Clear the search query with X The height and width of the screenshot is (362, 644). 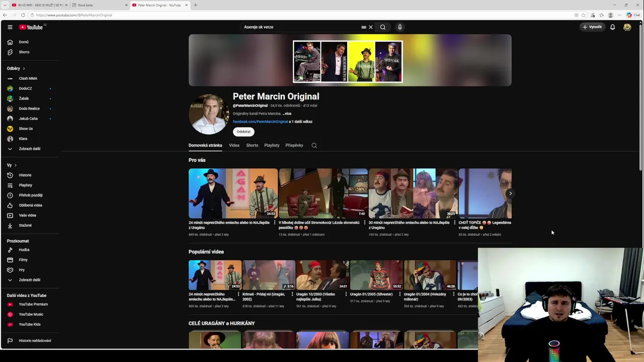click(x=371, y=27)
